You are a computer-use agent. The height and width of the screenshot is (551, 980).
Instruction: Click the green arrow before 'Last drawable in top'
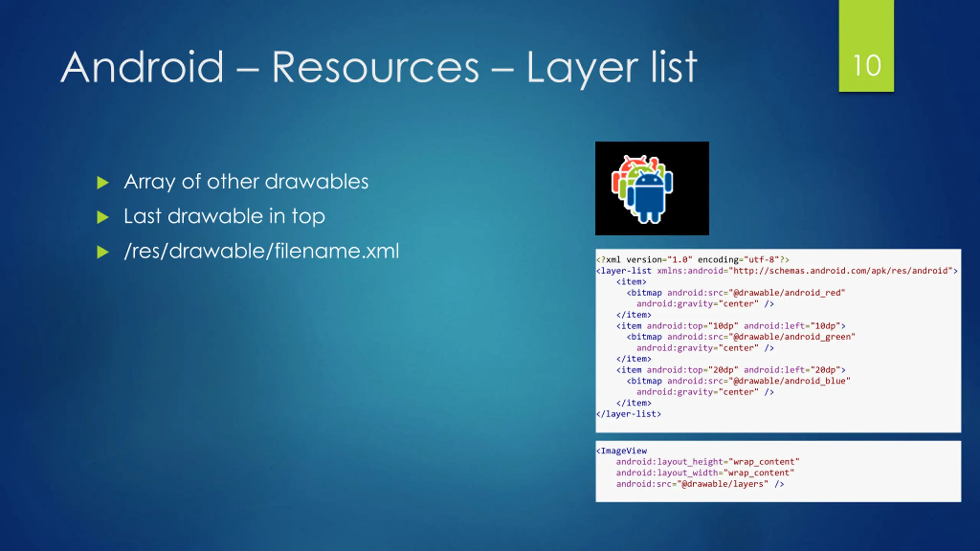pos(103,217)
